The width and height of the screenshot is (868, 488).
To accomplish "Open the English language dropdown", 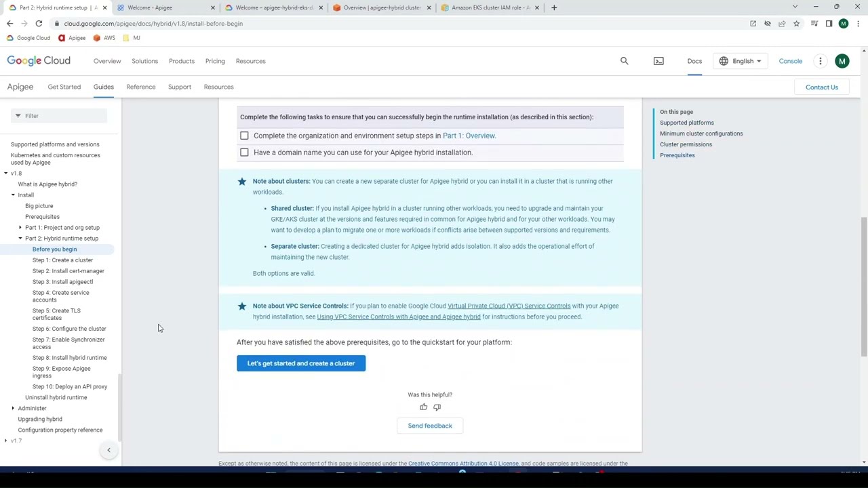I will (x=741, y=61).
